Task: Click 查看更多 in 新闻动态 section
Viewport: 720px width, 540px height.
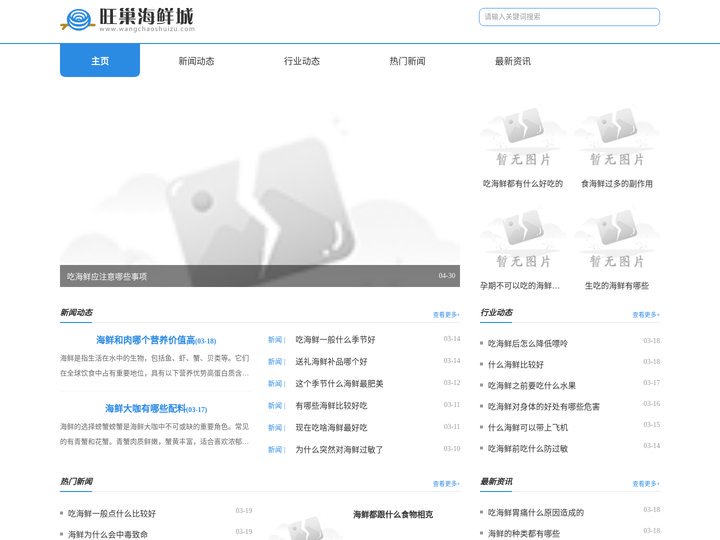Action: tap(446, 315)
